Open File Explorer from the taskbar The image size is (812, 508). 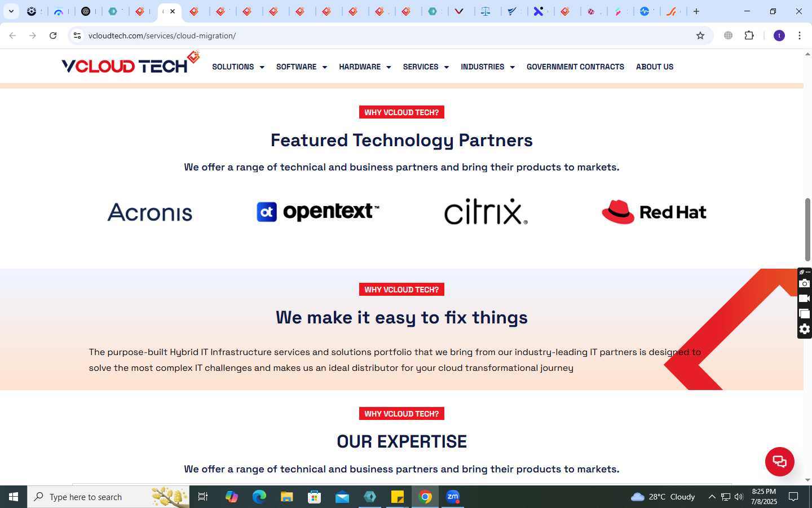(286, 497)
